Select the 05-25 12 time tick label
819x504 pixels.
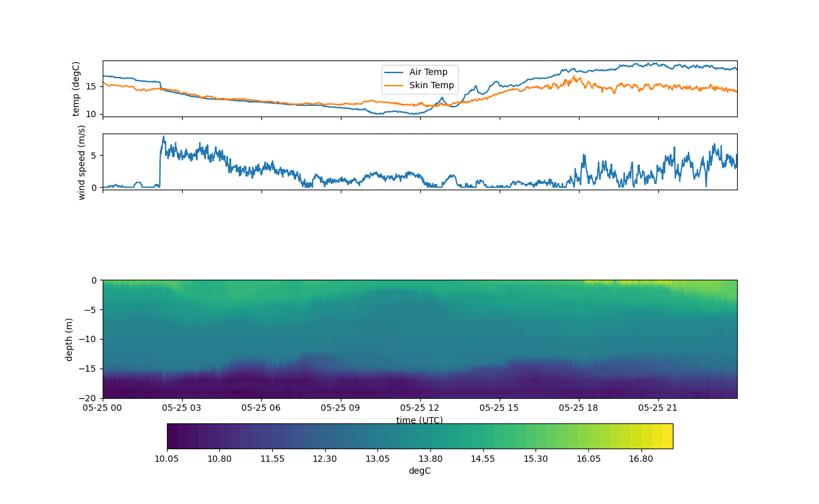tap(420, 408)
